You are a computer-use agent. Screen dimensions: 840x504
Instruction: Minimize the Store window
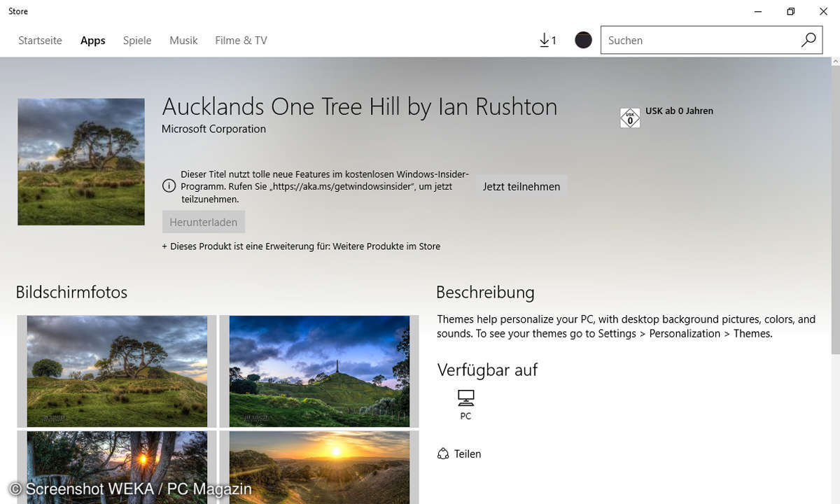758,11
